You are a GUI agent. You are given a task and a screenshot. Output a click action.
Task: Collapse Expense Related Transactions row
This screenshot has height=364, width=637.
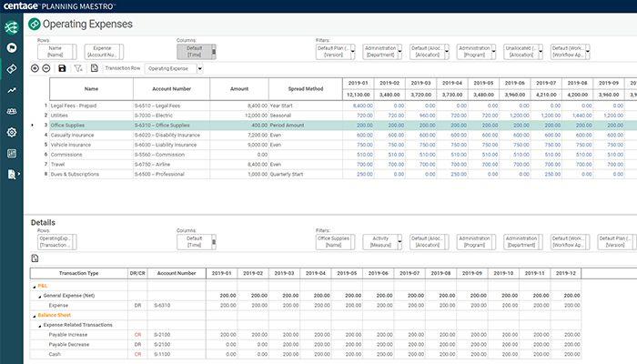click(x=40, y=326)
